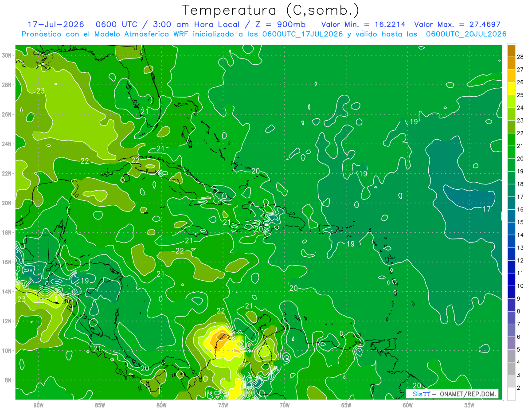Screen dimensions: 532x411
Task: Click the 8N latitude label
Action: tap(8, 380)
